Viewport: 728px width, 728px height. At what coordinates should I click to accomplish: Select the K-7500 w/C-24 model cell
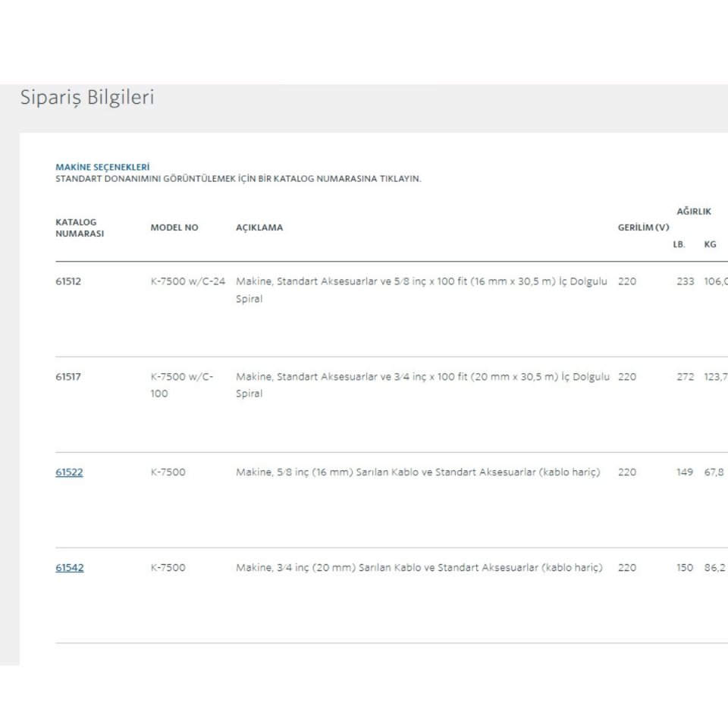tap(187, 281)
